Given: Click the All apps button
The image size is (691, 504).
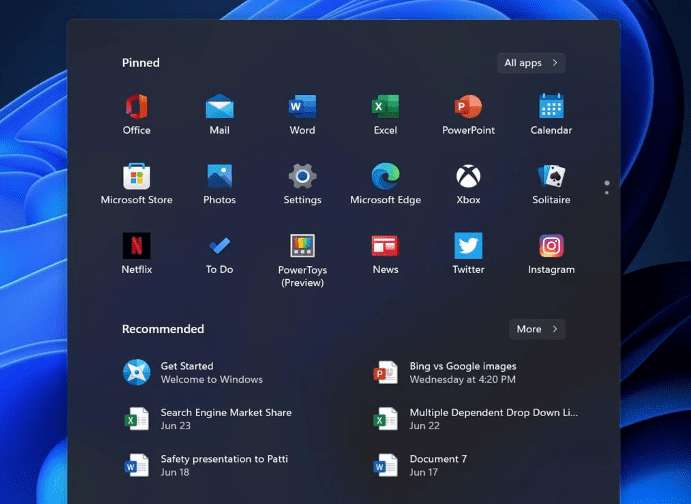Looking at the screenshot, I should pos(531,63).
